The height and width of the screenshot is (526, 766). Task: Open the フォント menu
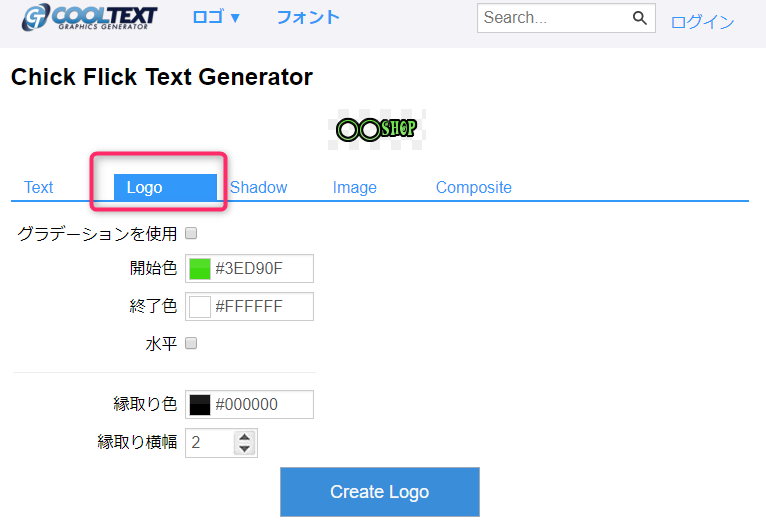click(308, 17)
